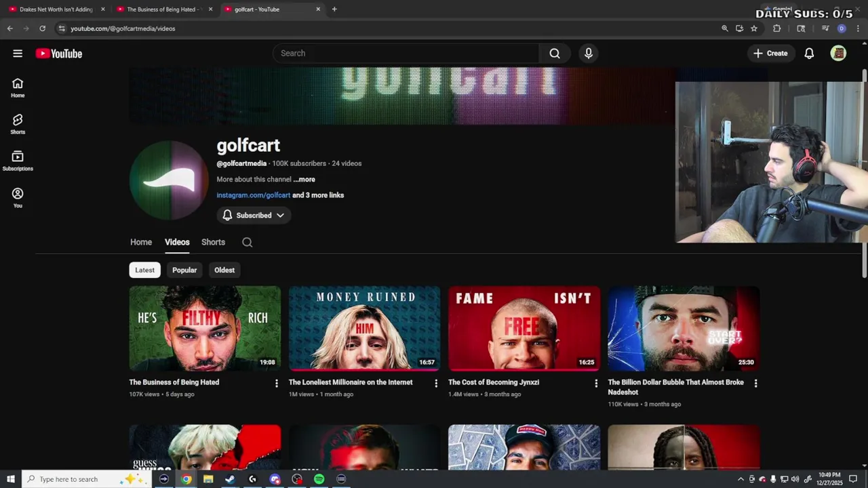Screen dimensions: 868x488
Task: Select the Popular sort filter
Action: pyautogui.click(x=184, y=270)
